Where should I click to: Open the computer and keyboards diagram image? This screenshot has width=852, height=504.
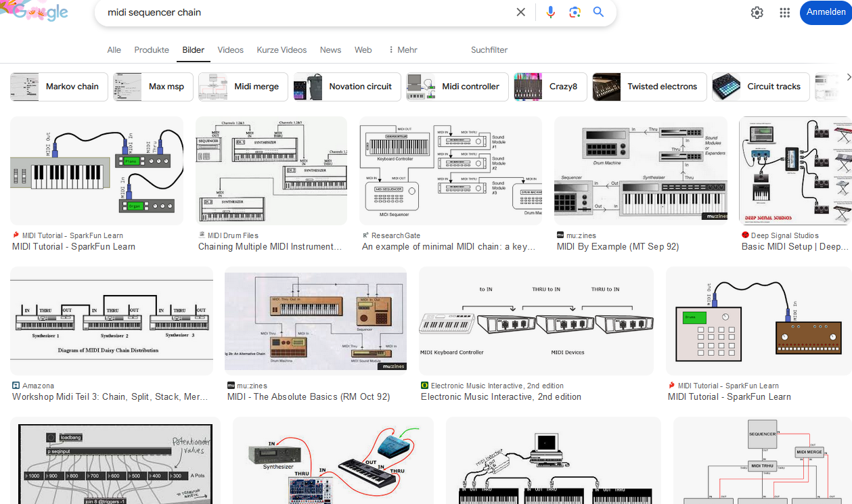point(554,460)
